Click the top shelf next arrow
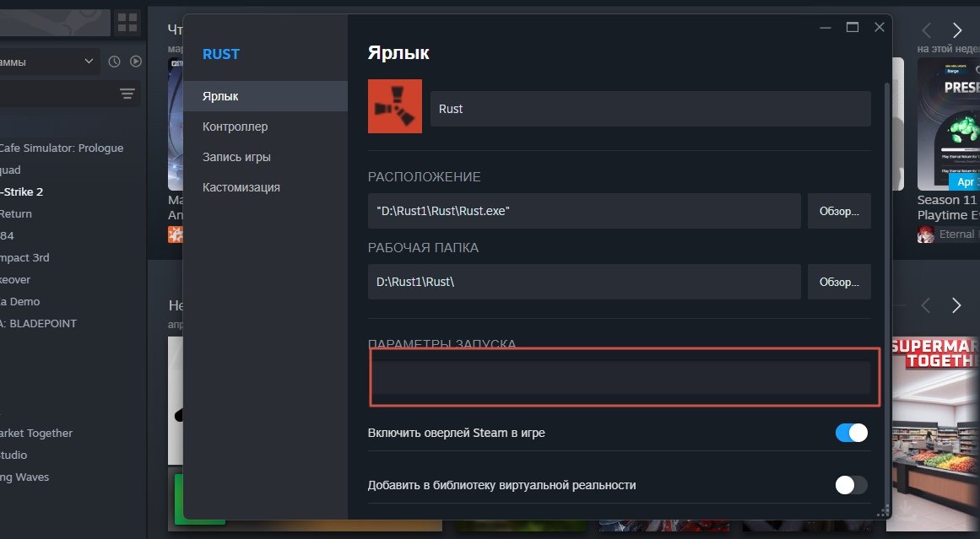980x539 pixels. (x=956, y=30)
